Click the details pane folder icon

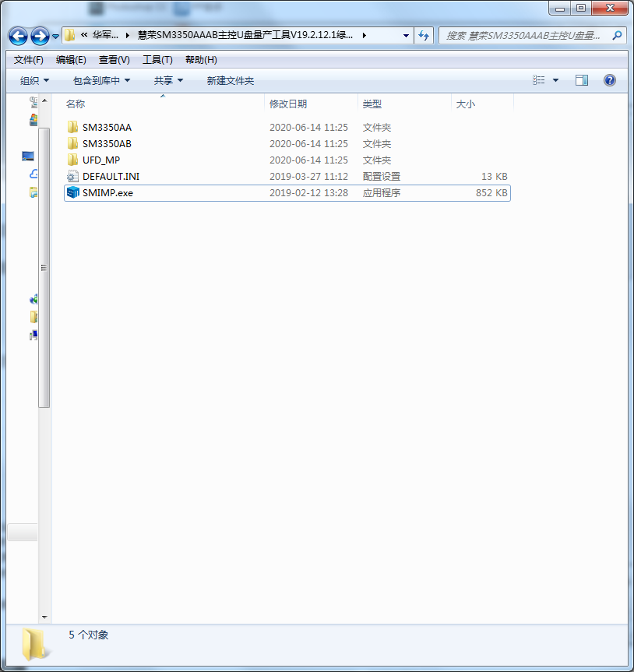[35, 644]
